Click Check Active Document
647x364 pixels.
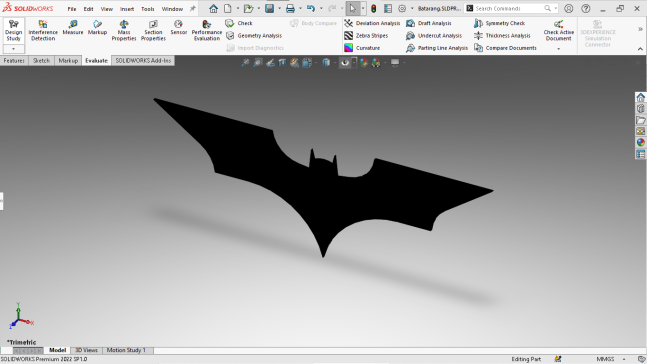pyautogui.click(x=558, y=30)
